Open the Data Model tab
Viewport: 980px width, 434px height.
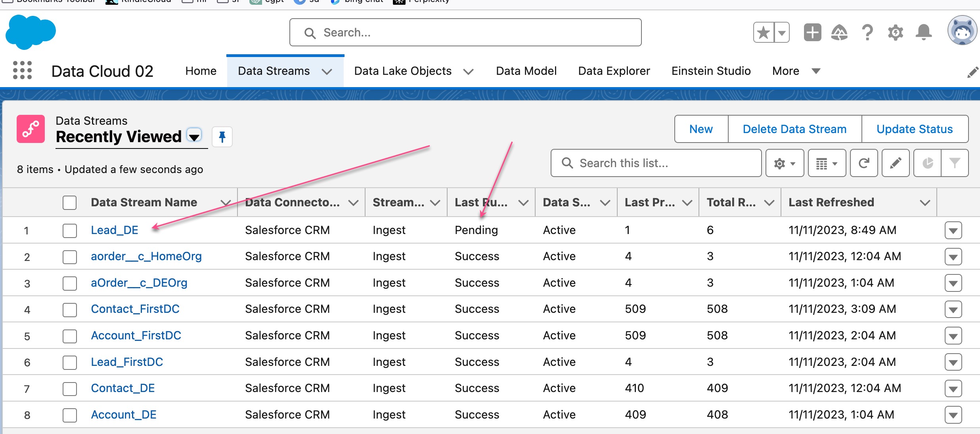(526, 71)
